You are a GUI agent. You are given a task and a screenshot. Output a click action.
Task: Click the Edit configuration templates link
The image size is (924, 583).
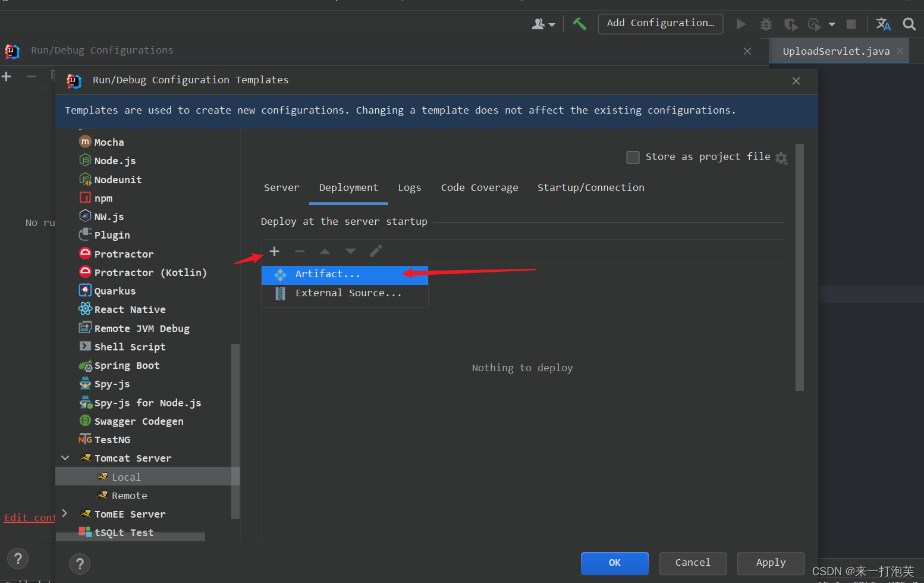point(30,518)
